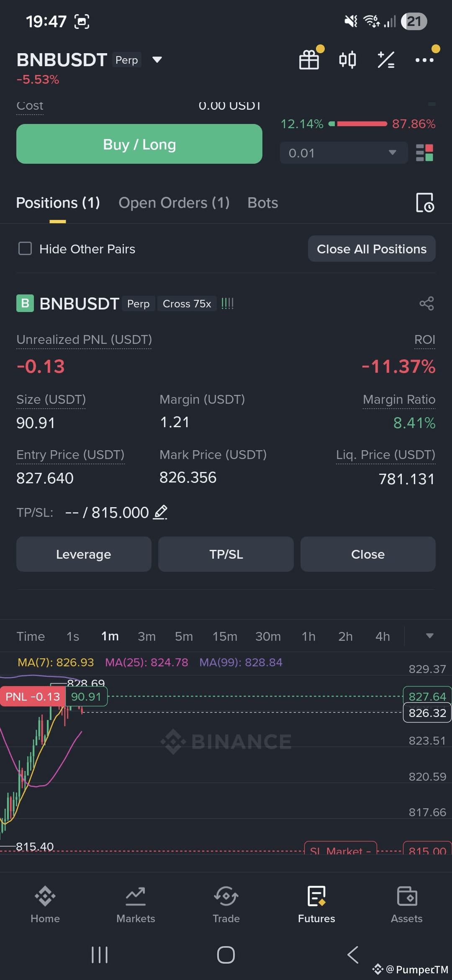Screen dimensions: 452x980
Task: Tap the Buy / Long button
Action: pyautogui.click(x=139, y=144)
